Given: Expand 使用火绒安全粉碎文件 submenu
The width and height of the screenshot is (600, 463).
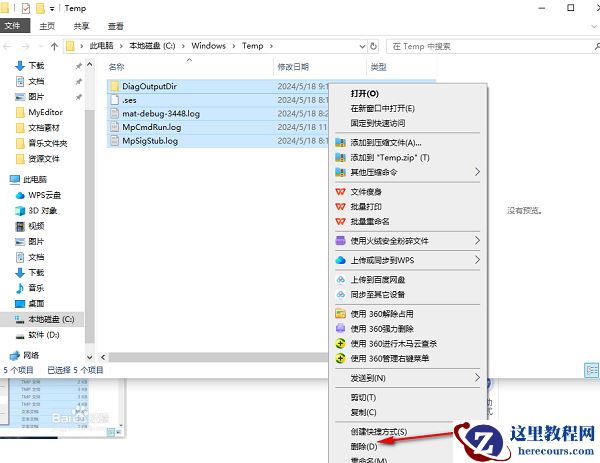Looking at the screenshot, I should [x=408, y=241].
